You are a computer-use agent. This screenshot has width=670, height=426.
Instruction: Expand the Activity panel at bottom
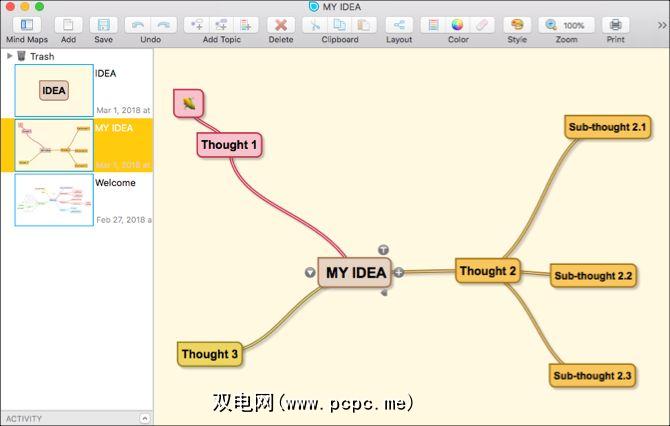pyautogui.click(x=144, y=418)
